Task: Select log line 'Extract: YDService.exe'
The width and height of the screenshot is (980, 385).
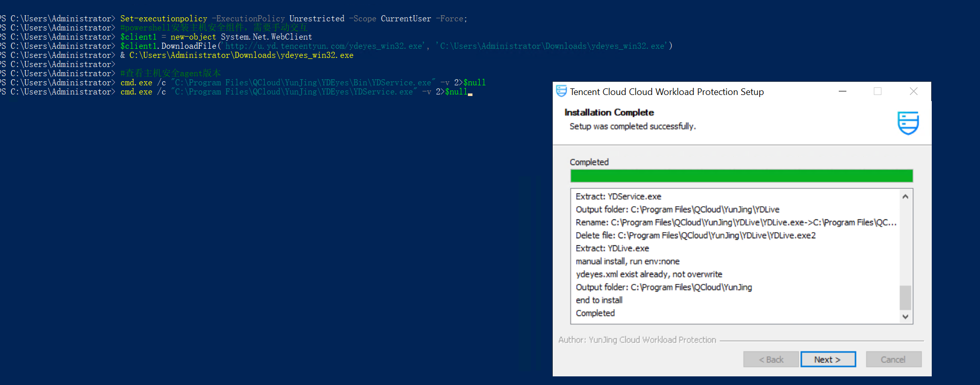Action: click(x=618, y=197)
